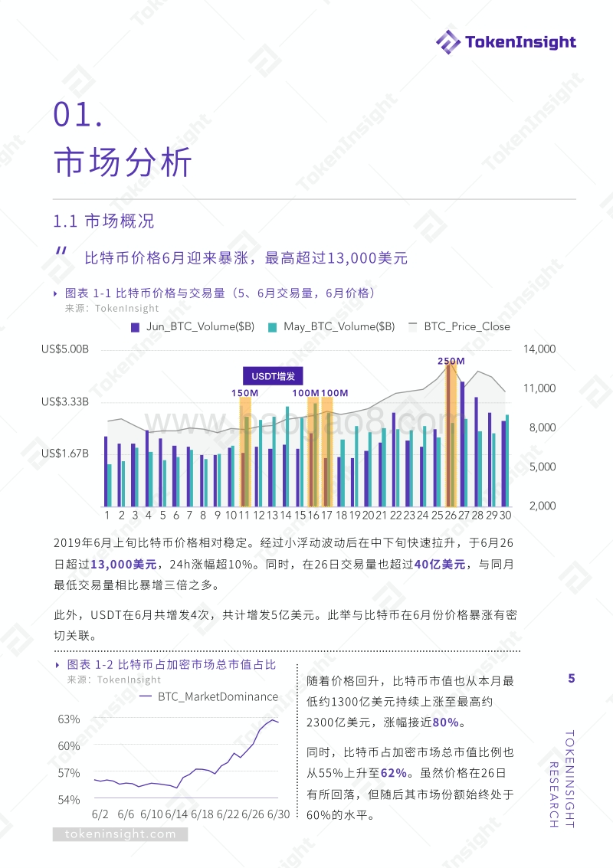
Task: Click legend label "Jun_BTC_Volume($B)"
Action: pos(201,326)
